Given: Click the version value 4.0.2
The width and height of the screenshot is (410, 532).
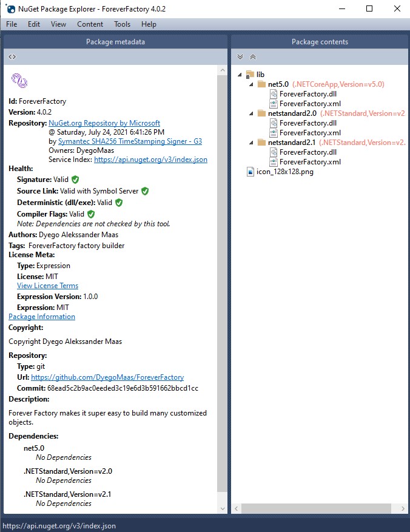Looking at the screenshot, I should [44, 112].
